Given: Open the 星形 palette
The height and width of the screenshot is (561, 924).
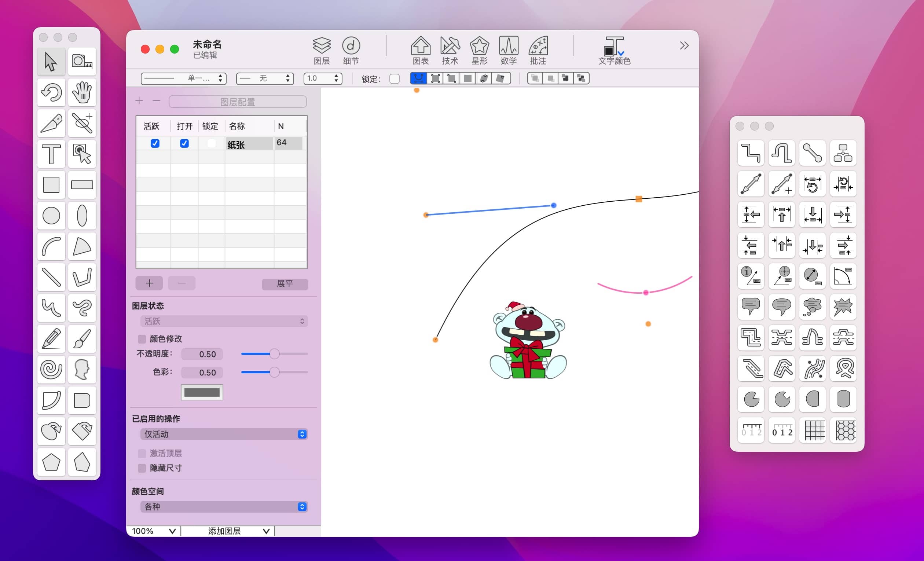Looking at the screenshot, I should (479, 51).
